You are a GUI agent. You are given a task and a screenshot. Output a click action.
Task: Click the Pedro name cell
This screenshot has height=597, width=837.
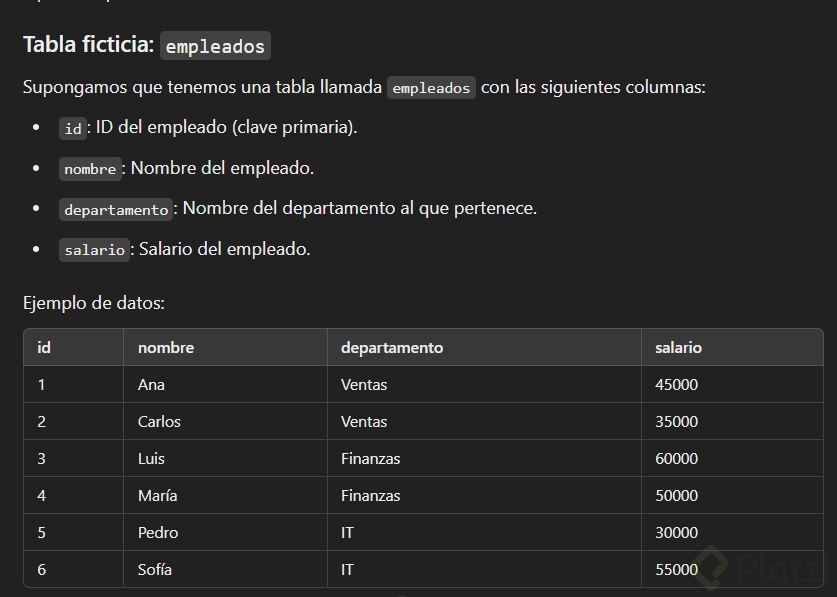pyautogui.click(x=158, y=533)
